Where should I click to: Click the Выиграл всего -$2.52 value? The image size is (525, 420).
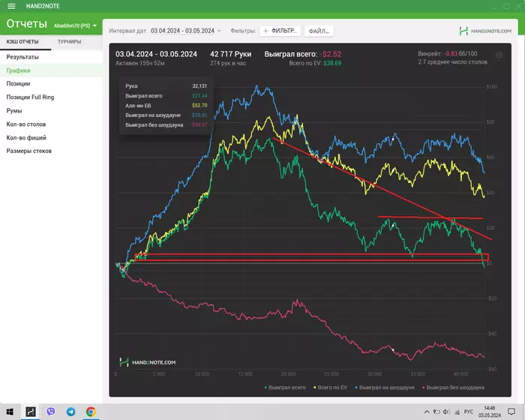[x=330, y=54]
